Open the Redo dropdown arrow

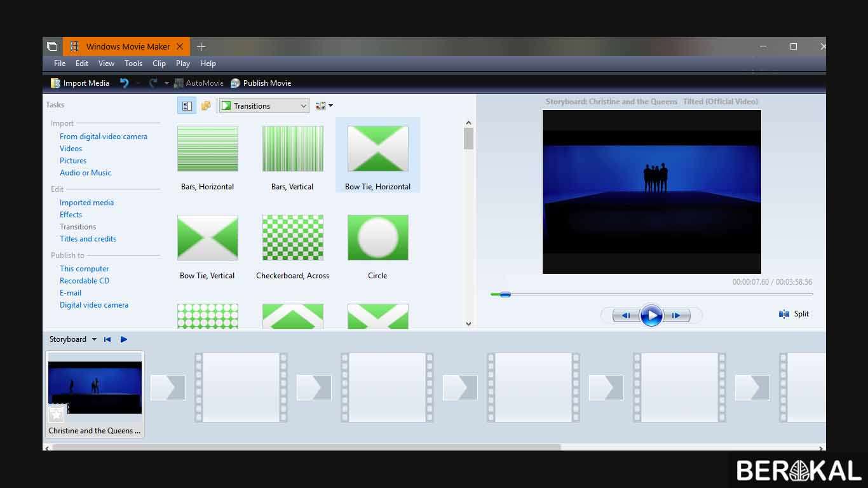[166, 83]
